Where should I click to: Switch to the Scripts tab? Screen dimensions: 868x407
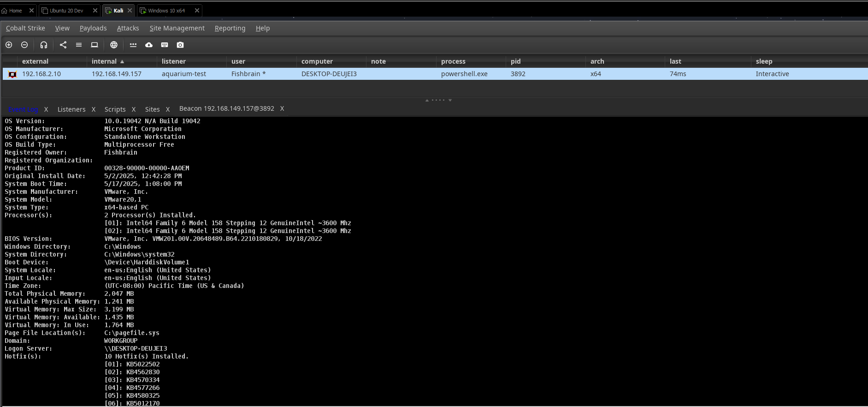point(115,109)
